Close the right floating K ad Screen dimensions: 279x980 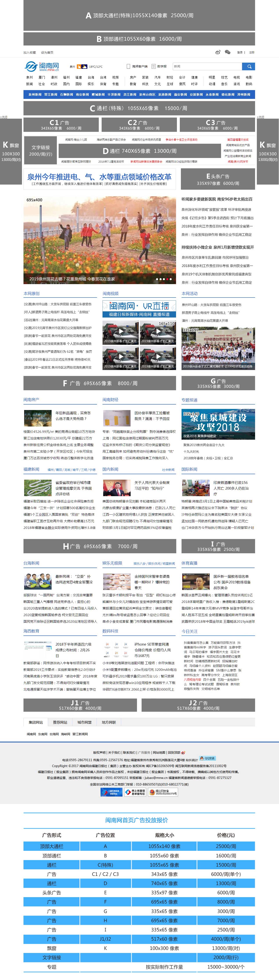[x=261, y=117]
